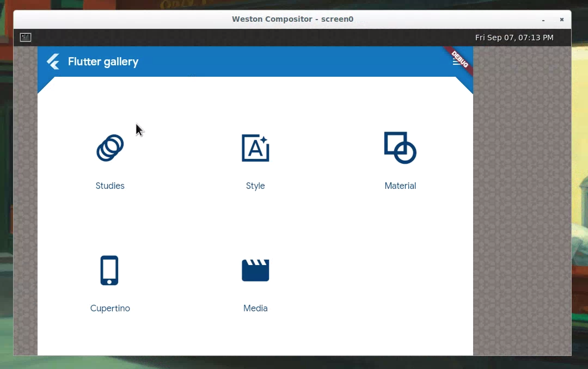Click the Cupertino text label
The height and width of the screenshot is (369, 588).
pyautogui.click(x=110, y=308)
